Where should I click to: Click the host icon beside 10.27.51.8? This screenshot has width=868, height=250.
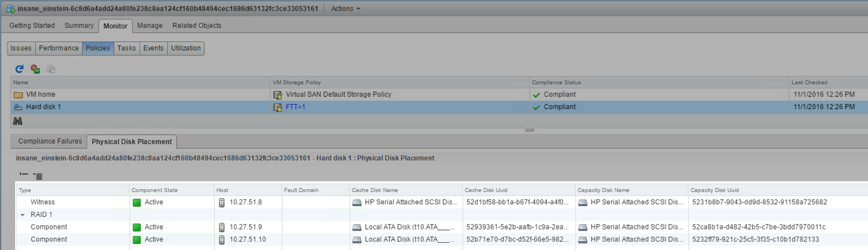pyautogui.click(x=221, y=202)
